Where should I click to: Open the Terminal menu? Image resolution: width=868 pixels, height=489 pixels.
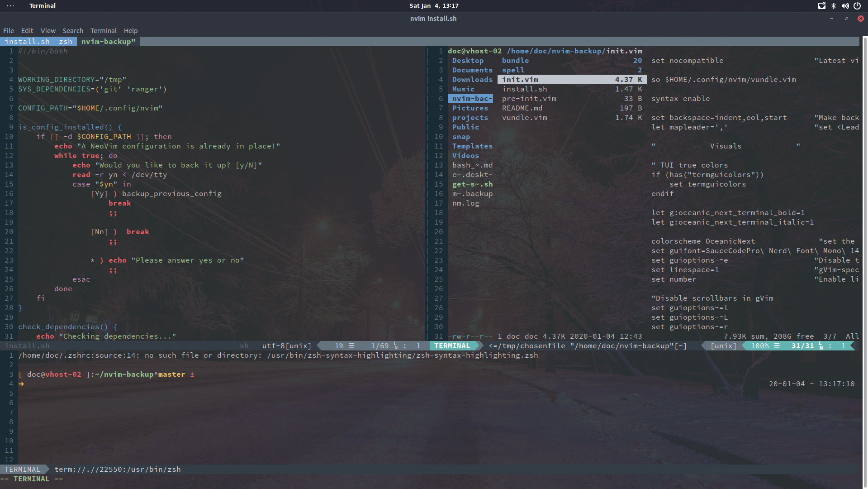click(x=103, y=31)
